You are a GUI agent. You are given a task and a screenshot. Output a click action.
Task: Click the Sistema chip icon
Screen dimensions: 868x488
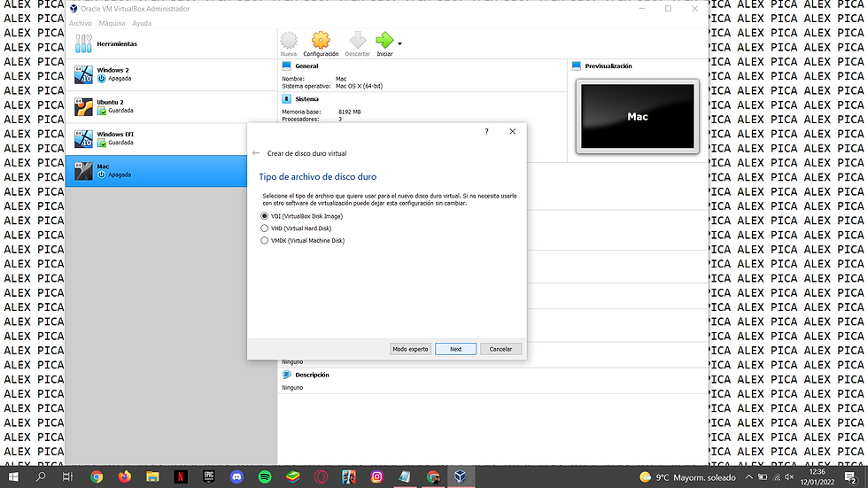(x=286, y=99)
